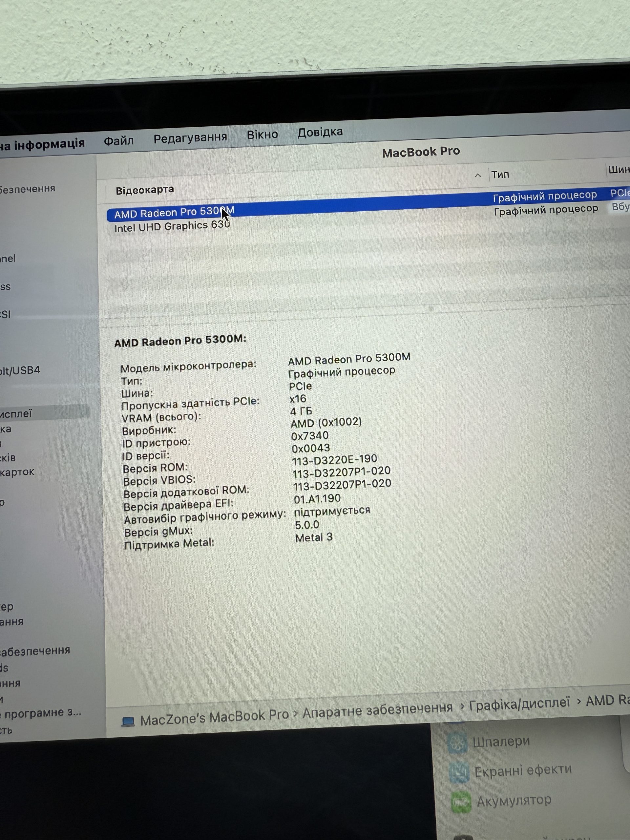Select the sidebar item ending in абезпечення

(x=35, y=651)
